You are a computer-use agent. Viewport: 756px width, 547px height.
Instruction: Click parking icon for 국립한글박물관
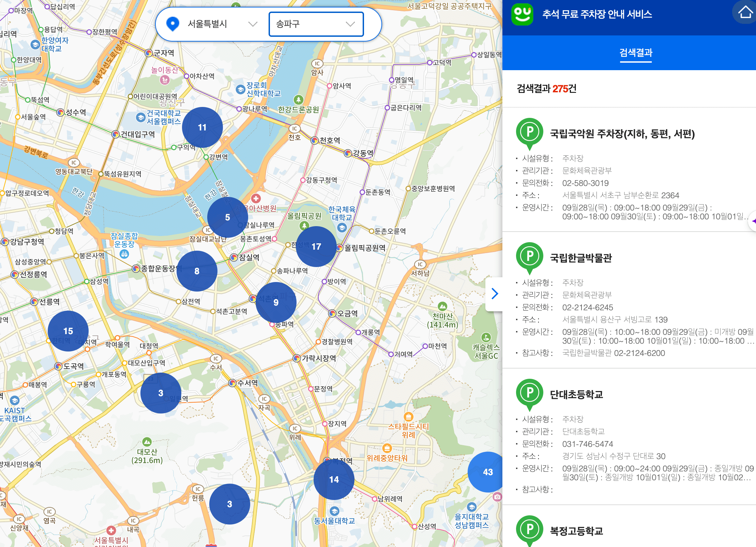530,258
